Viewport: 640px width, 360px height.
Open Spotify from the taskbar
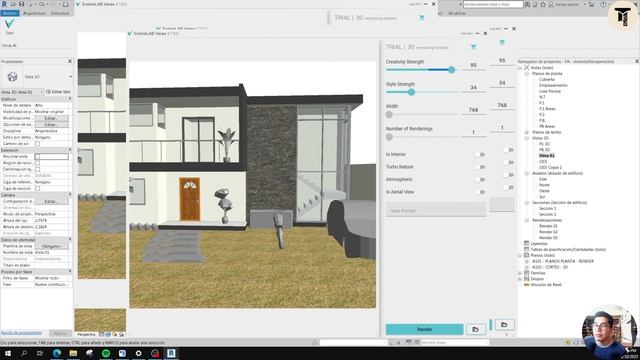pyautogui.click(x=106, y=353)
